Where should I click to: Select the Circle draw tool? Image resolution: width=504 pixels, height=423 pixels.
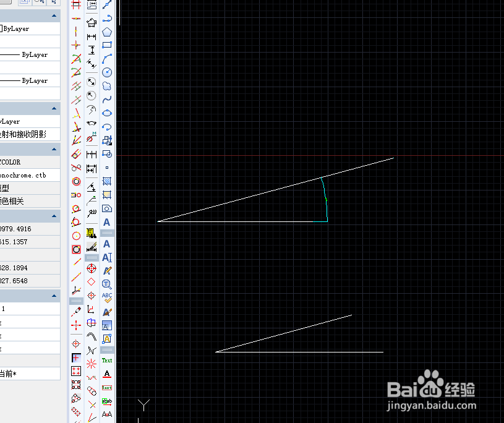click(107, 72)
